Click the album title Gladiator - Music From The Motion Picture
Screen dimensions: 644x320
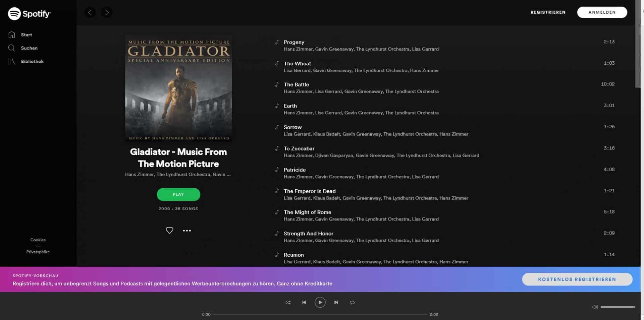tap(178, 158)
